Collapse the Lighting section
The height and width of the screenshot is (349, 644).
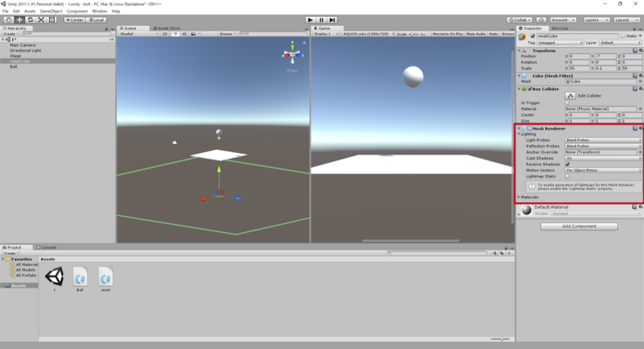coord(519,134)
